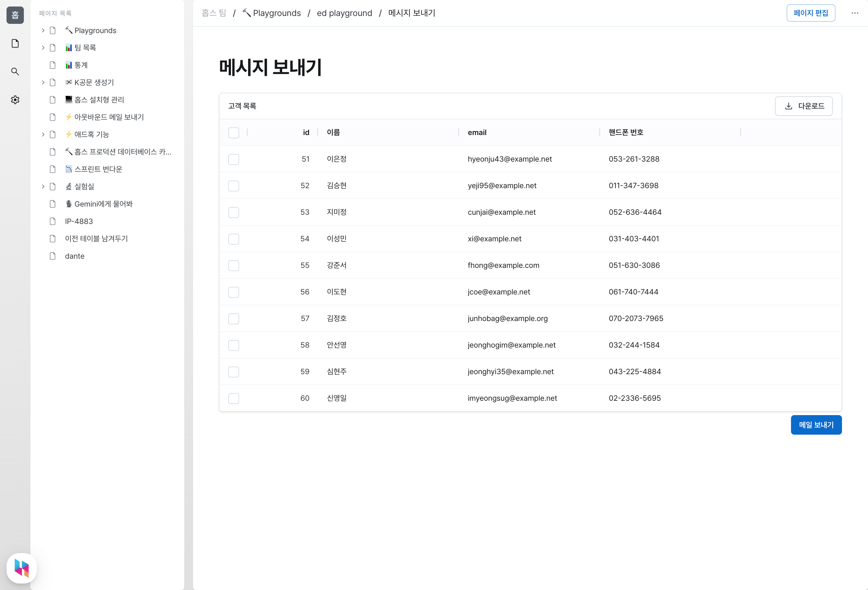868x590 pixels.
Task: Click the page icon beside 홉스 설치형 관리
Action: point(53,100)
